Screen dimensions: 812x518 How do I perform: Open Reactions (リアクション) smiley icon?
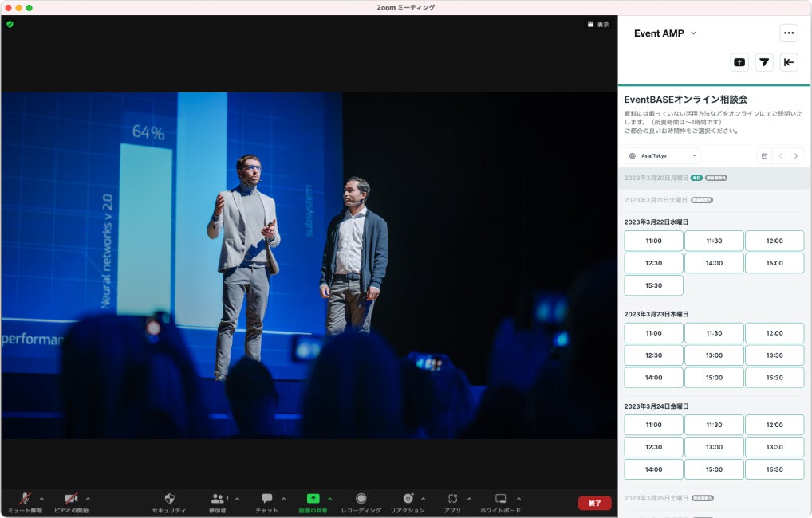408,499
